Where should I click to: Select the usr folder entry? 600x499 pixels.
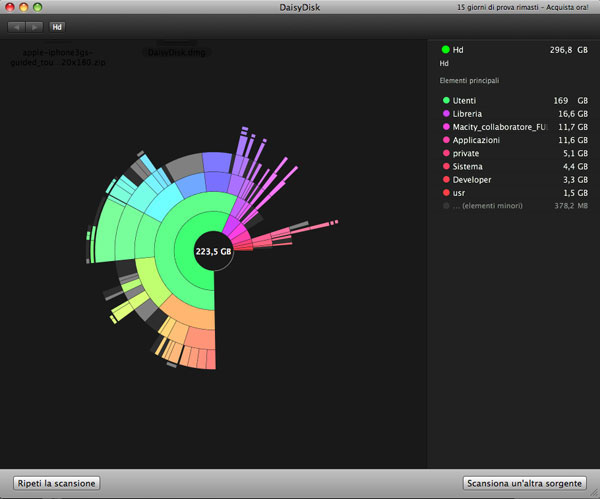pyautogui.click(x=460, y=192)
